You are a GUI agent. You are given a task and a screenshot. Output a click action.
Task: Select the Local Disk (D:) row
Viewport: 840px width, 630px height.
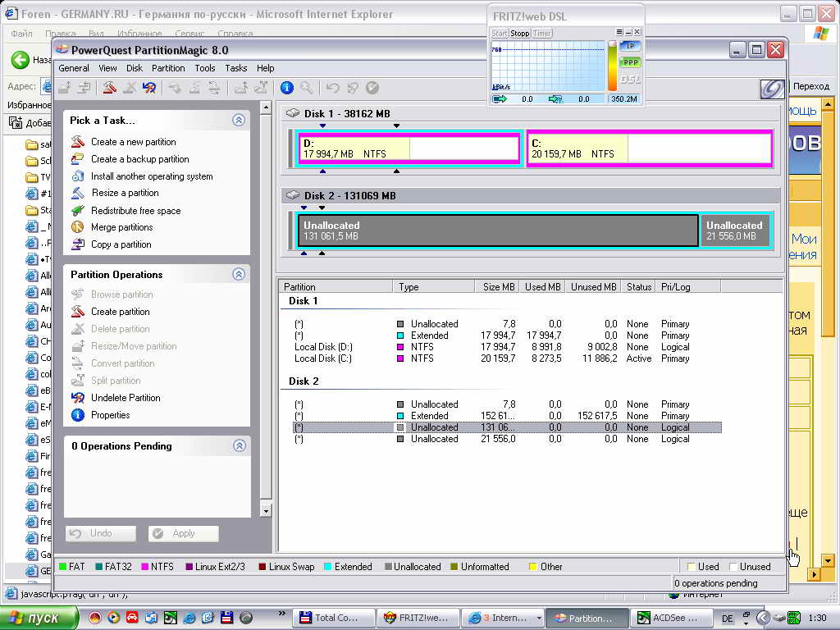[507, 347]
